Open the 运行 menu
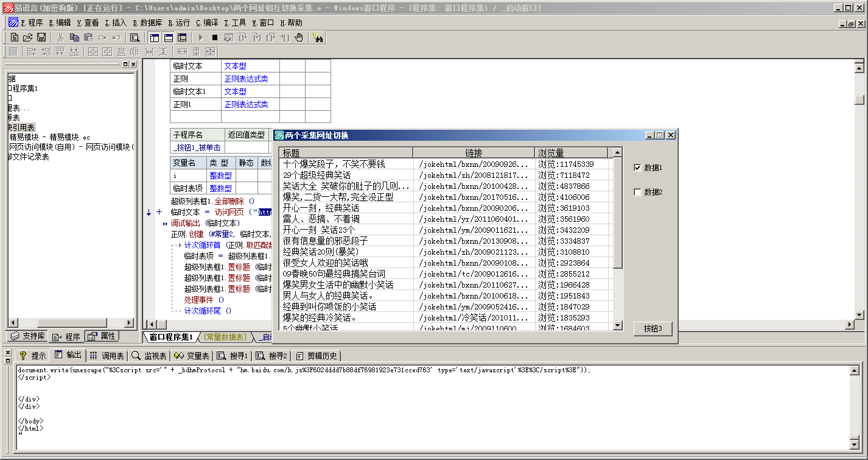The width and height of the screenshot is (868, 460). (179, 23)
